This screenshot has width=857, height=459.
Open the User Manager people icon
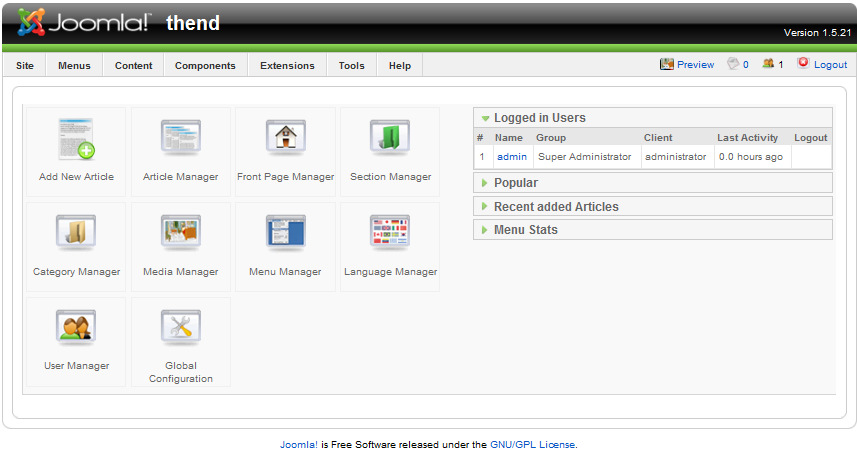click(x=76, y=328)
